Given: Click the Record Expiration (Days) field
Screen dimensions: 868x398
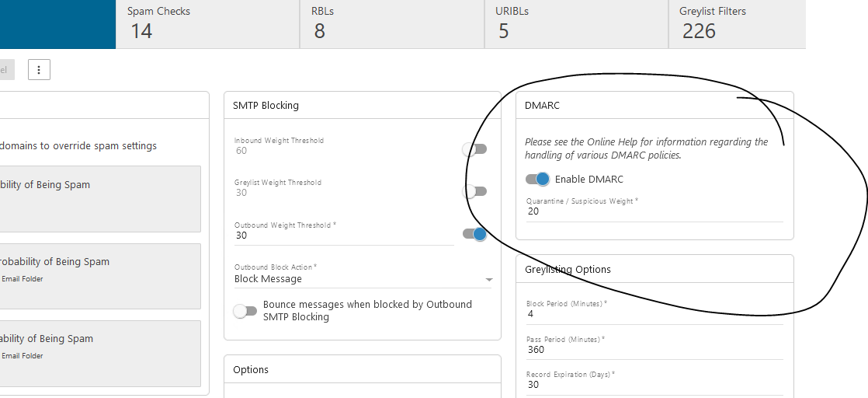Looking at the screenshot, I should tap(654, 385).
